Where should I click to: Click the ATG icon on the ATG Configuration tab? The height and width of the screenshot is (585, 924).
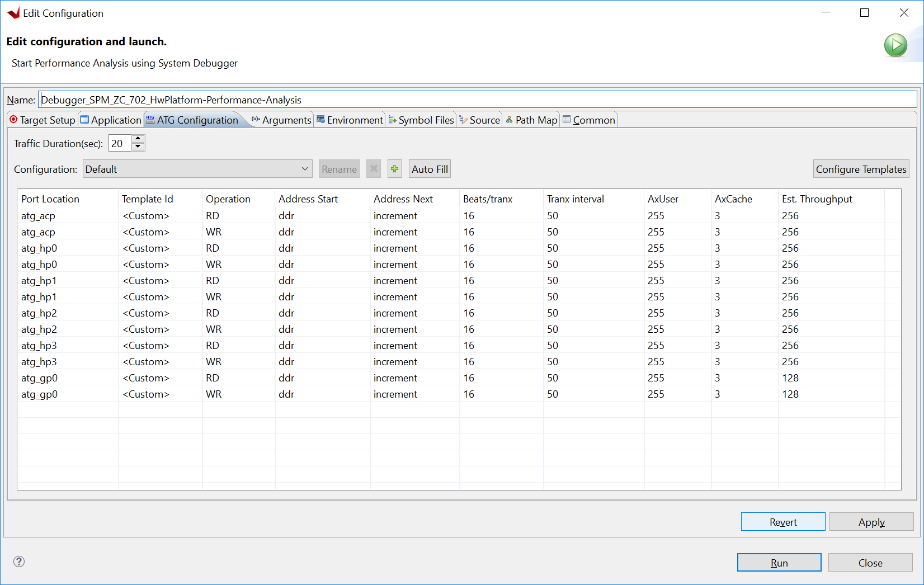[x=149, y=119]
